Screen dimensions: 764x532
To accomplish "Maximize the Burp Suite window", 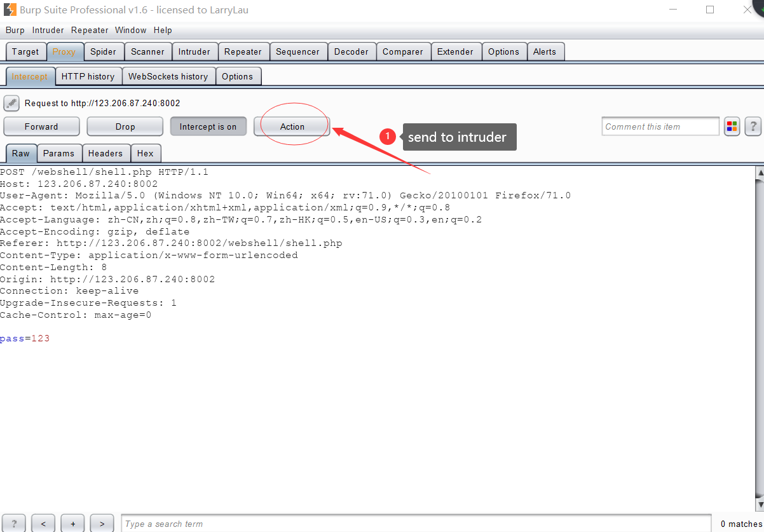I will pyautogui.click(x=710, y=10).
